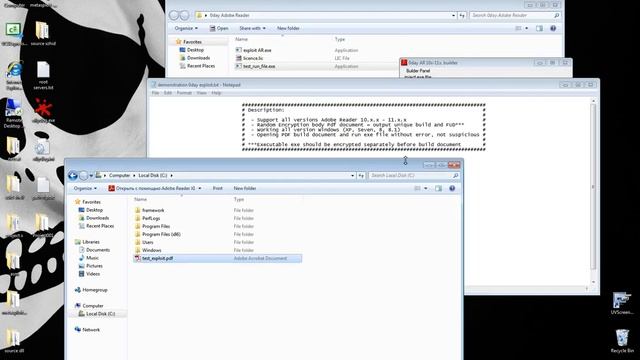Toggle the preview pane icon in Local Disk window

[438, 189]
